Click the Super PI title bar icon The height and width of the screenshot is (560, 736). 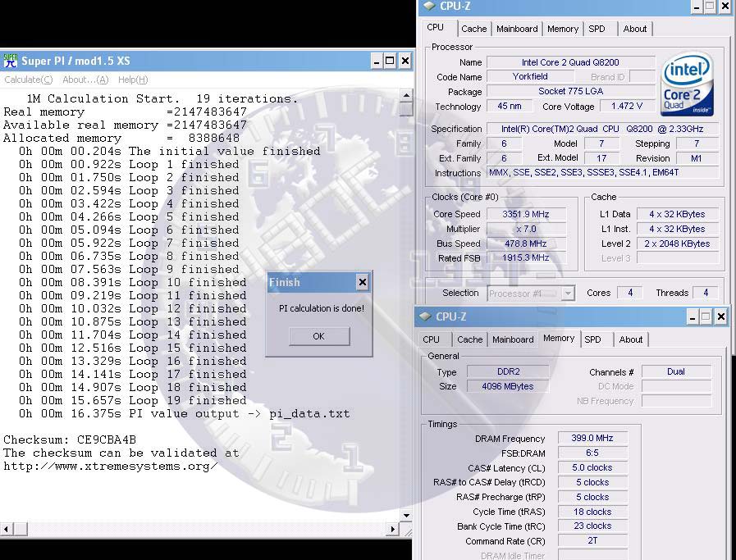(x=10, y=61)
